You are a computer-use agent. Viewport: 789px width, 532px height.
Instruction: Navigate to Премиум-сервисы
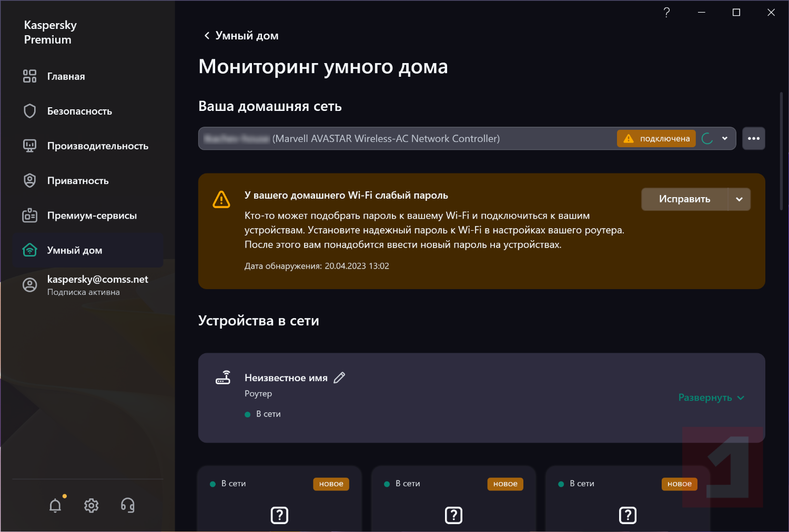pyautogui.click(x=92, y=216)
